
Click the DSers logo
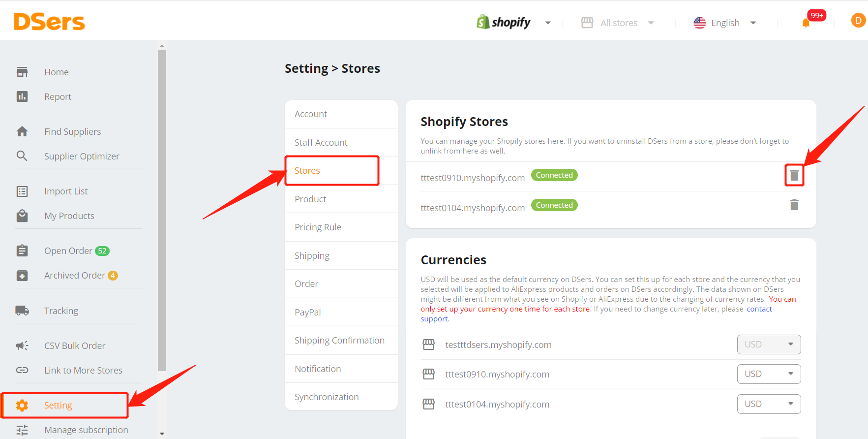49,22
